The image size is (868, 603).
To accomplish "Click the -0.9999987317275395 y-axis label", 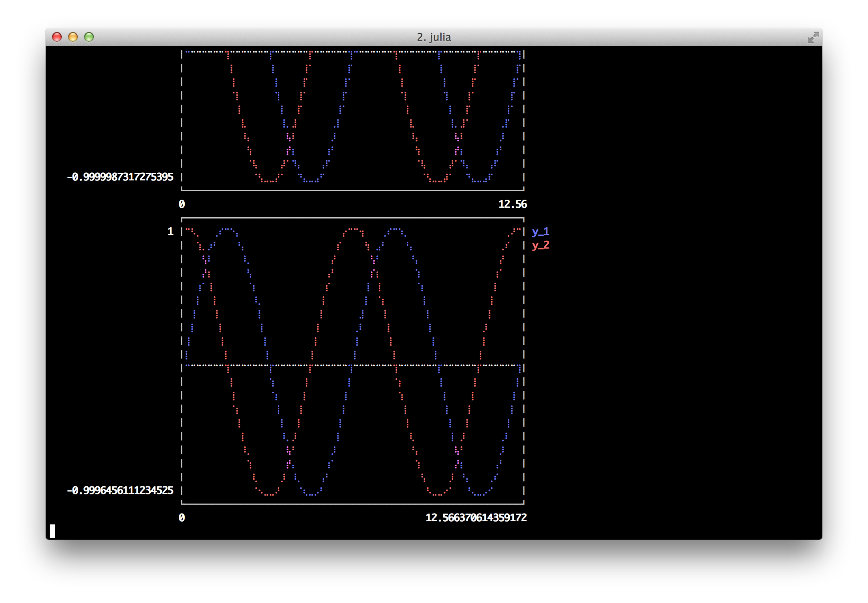I will (x=120, y=177).
